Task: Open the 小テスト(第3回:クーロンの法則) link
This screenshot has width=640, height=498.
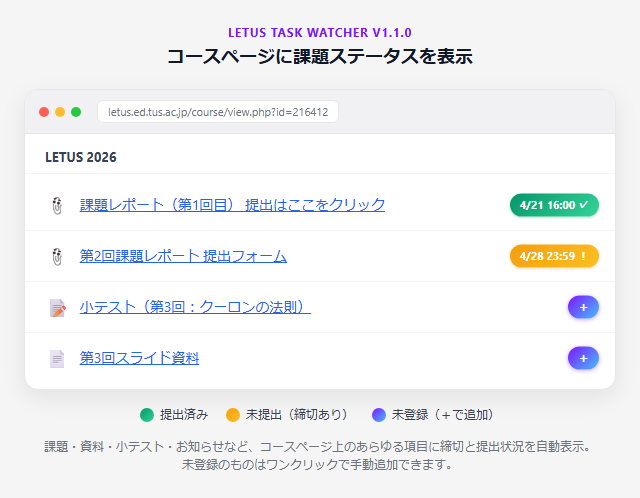Action: (195, 307)
